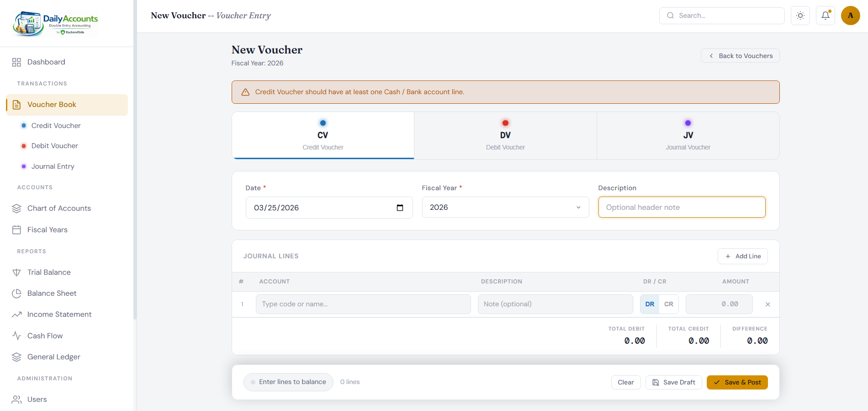Remove journal line 1 with the X icon
Viewport: 868px width, 411px height.
[x=767, y=304]
